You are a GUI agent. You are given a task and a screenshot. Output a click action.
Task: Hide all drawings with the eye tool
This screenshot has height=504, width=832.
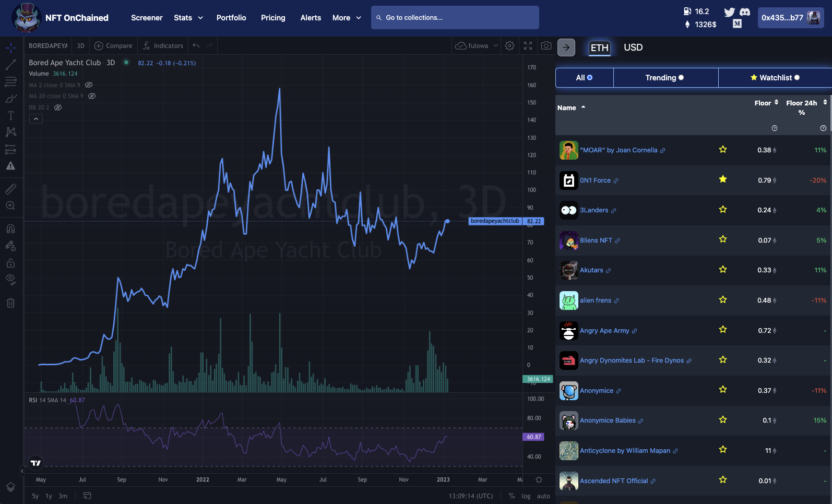coord(11,279)
